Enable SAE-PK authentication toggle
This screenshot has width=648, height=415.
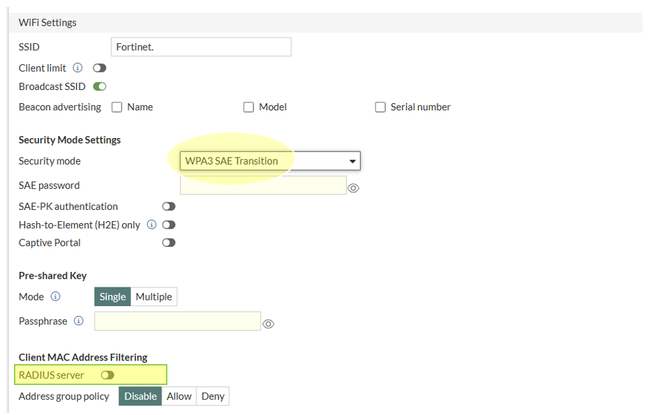coord(168,206)
